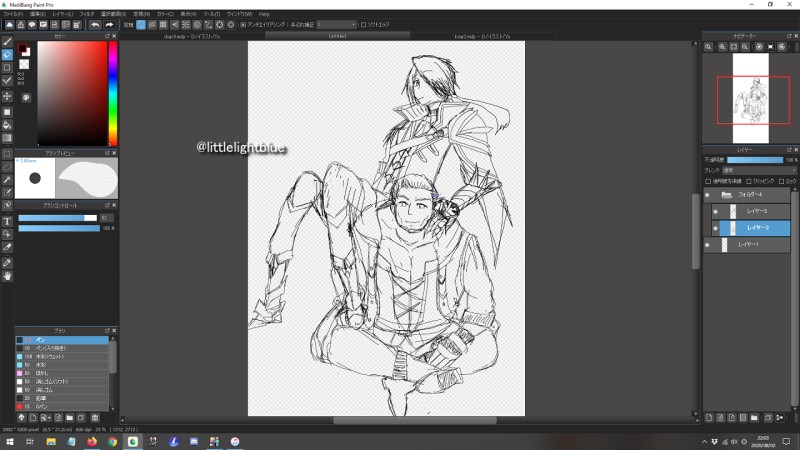Turn snap off with blue circle icon
This screenshot has height=450, width=800.
point(141,24)
